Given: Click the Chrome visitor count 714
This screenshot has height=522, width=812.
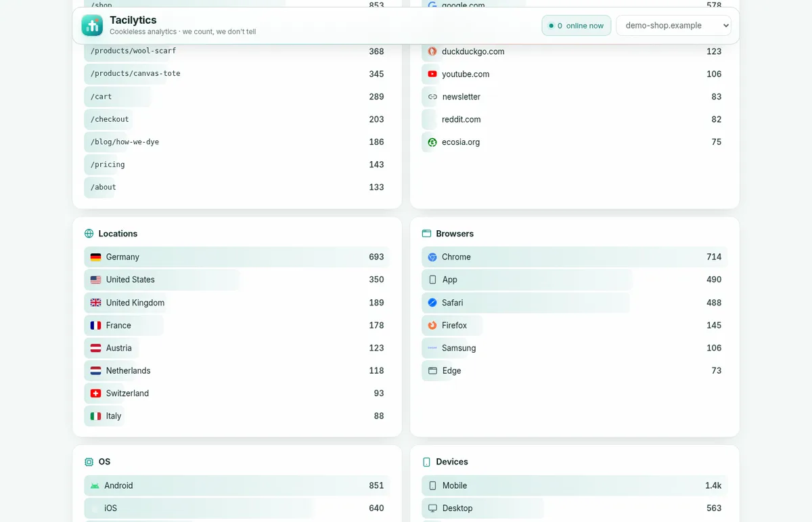Looking at the screenshot, I should pyautogui.click(x=714, y=257).
